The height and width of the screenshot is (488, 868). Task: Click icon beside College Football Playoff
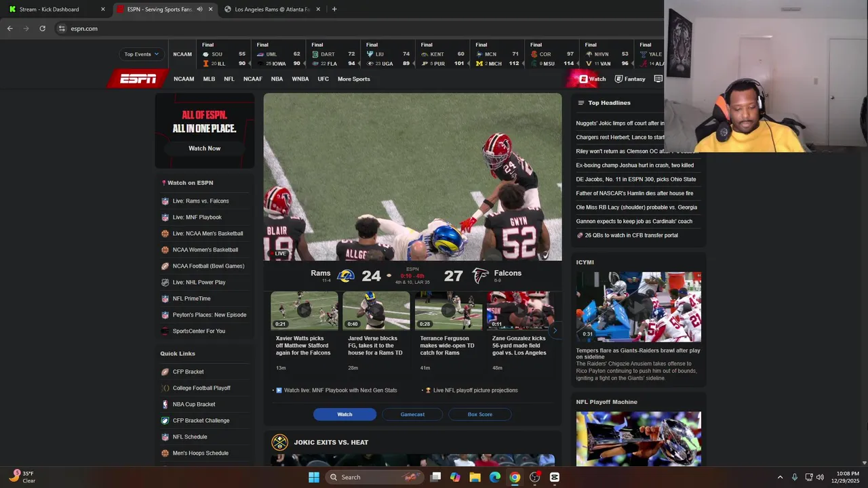click(165, 388)
